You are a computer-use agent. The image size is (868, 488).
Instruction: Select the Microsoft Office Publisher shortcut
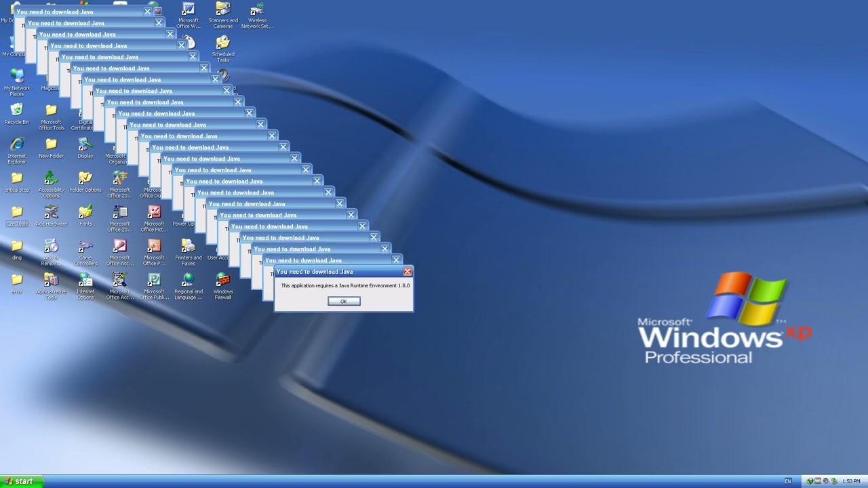[x=154, y=286]
